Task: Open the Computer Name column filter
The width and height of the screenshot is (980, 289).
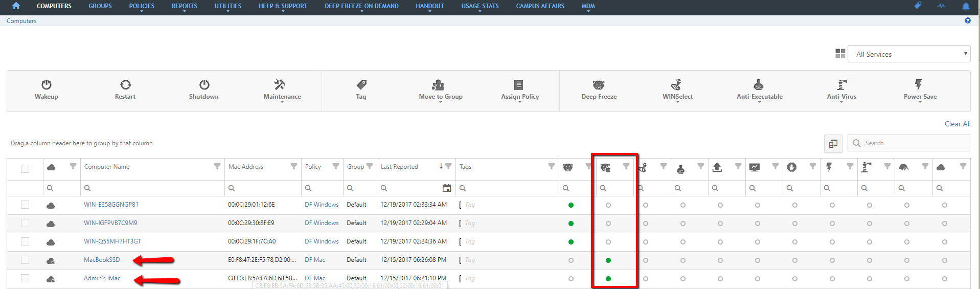Action: click(217, 166)
